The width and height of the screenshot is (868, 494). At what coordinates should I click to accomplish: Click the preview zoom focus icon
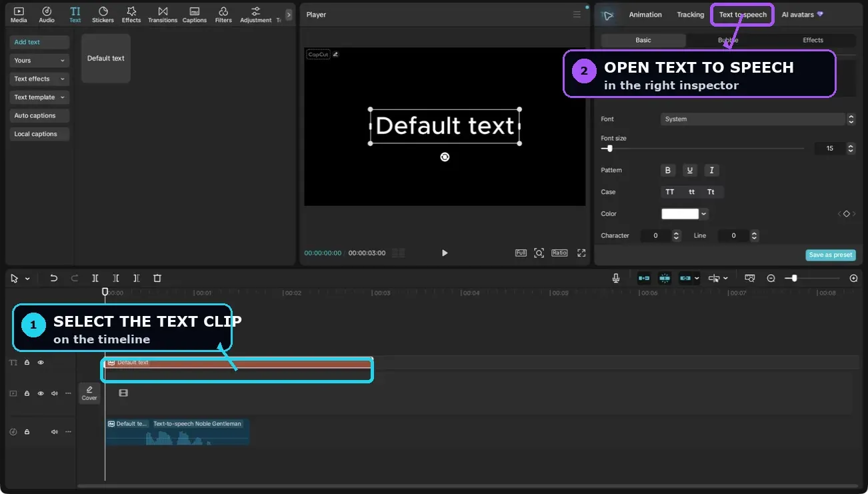click(x=539, y=253)
